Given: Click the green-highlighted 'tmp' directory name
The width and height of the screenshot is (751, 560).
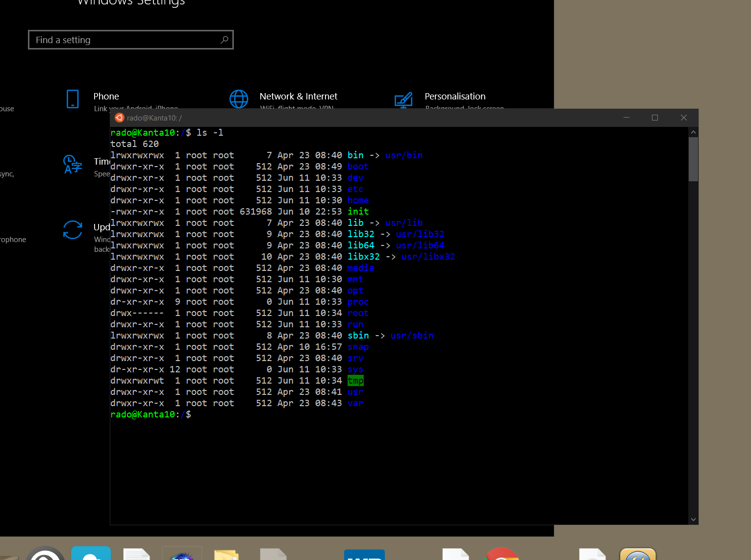Looking at the screenshot, I should [x=355, y=380].
